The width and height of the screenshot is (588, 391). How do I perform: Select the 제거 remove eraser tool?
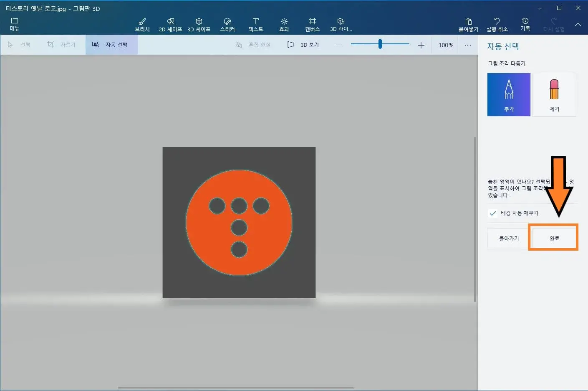[x=554, y=94]
